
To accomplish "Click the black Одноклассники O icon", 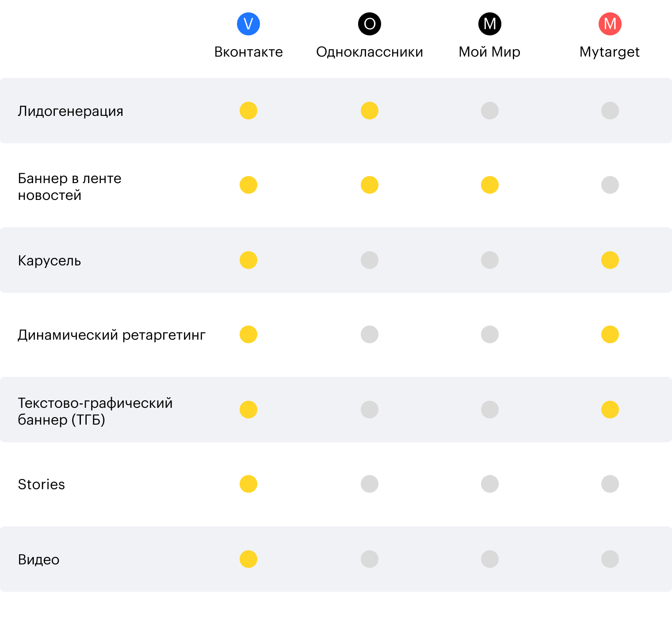I will point(370,24).
